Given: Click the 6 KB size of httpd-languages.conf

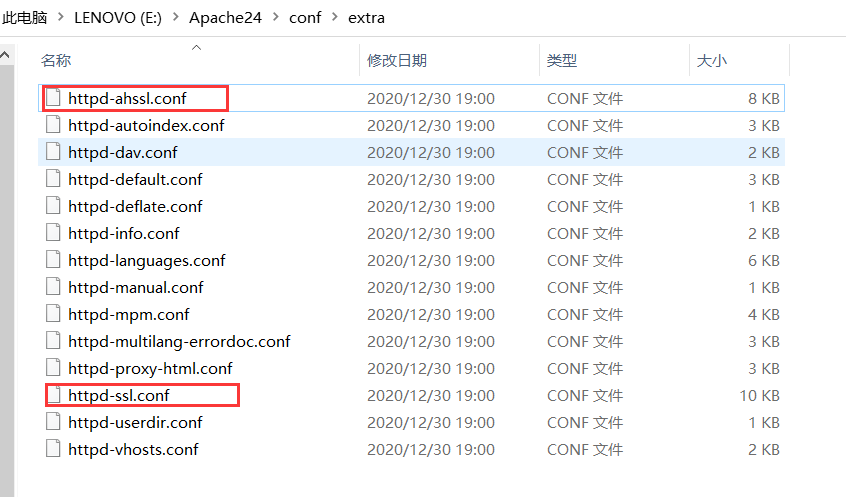Looking at the screenshot, I should (763, 260).
